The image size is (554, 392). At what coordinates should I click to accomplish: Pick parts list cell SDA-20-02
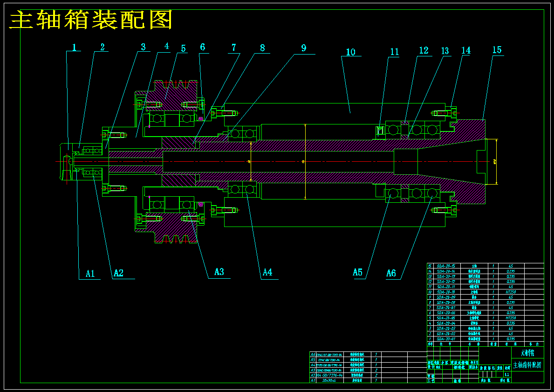446,334
